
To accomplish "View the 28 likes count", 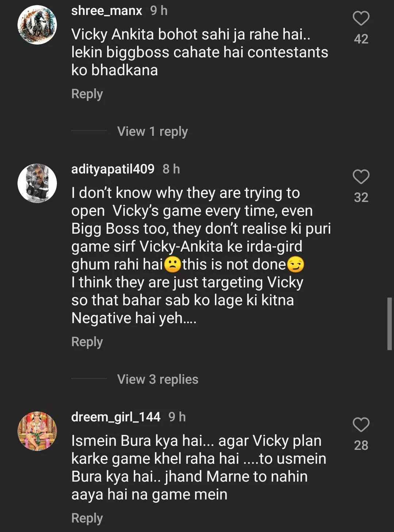I will click(361, 445).
